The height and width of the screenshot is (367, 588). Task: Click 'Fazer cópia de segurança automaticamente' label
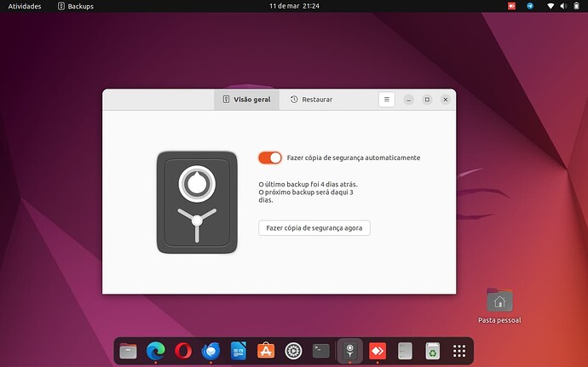click(x=354, y=158)
